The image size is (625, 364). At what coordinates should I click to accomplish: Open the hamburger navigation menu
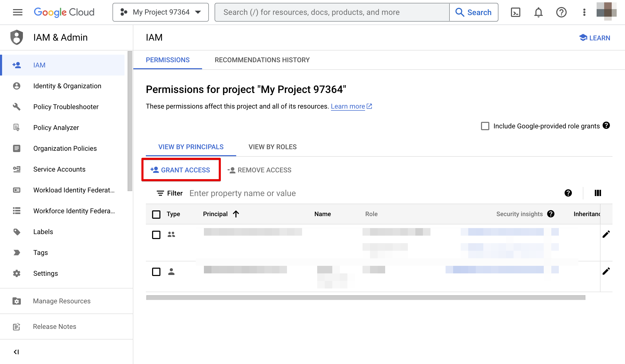point(17,12)
